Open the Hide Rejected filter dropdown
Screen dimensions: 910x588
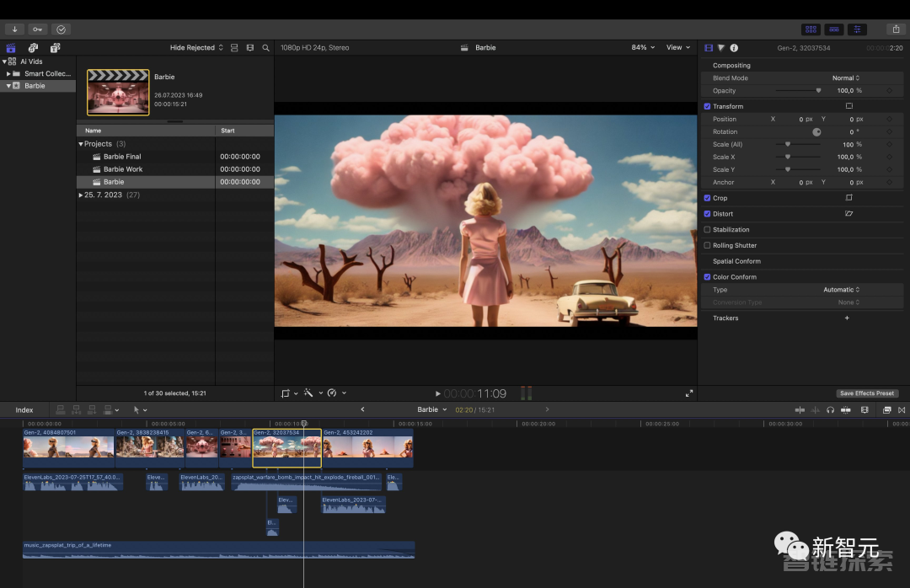click(196, 48)
